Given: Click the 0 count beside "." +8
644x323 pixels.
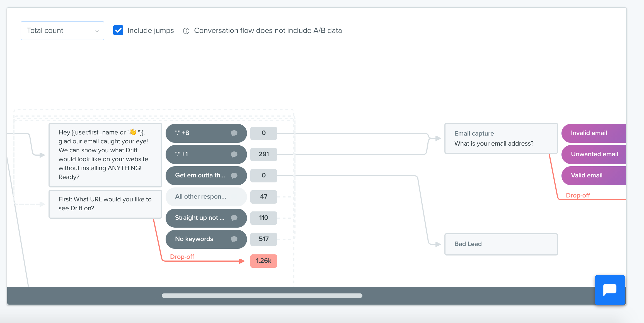Looking at the screenshot, I should pos(264,133).
